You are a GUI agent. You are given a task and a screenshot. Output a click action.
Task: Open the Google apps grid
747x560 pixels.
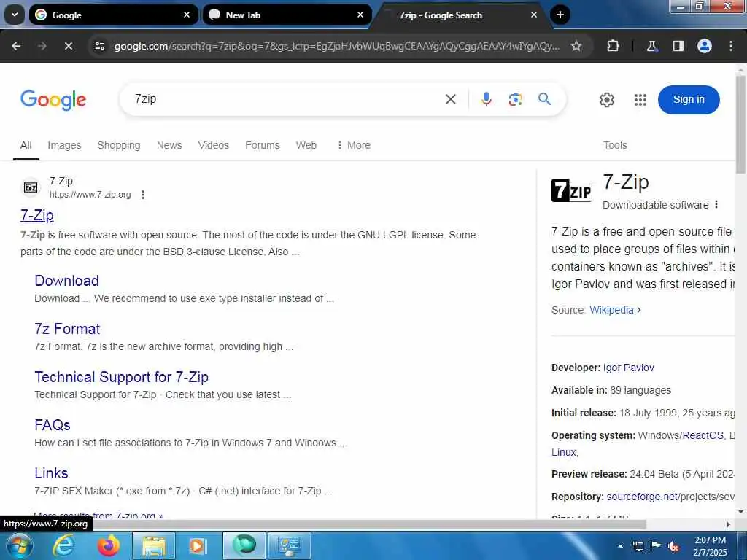640,100
